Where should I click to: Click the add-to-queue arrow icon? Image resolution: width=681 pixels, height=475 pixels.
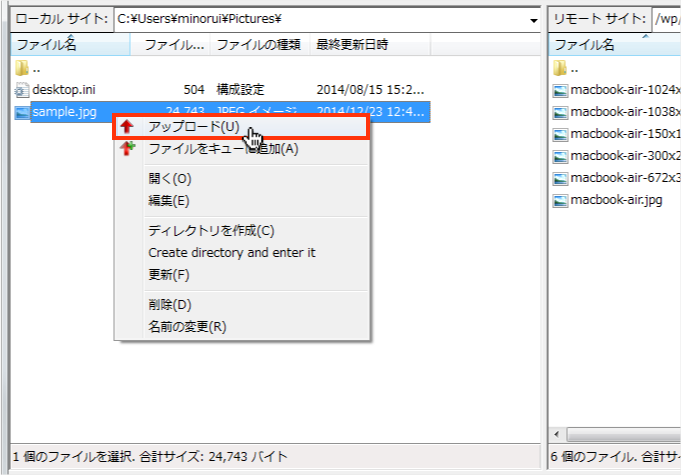coord(128,148)
